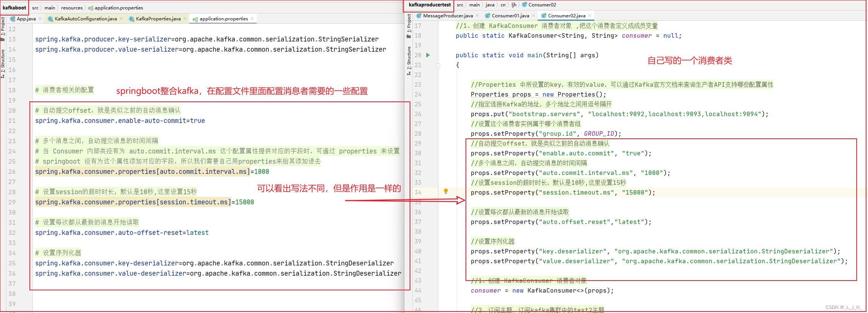The height and width of the screenshot is (313, 868).
Task: Close the KafkaAutoConfiguration.java tab
Action: click(x=121, y=18)
